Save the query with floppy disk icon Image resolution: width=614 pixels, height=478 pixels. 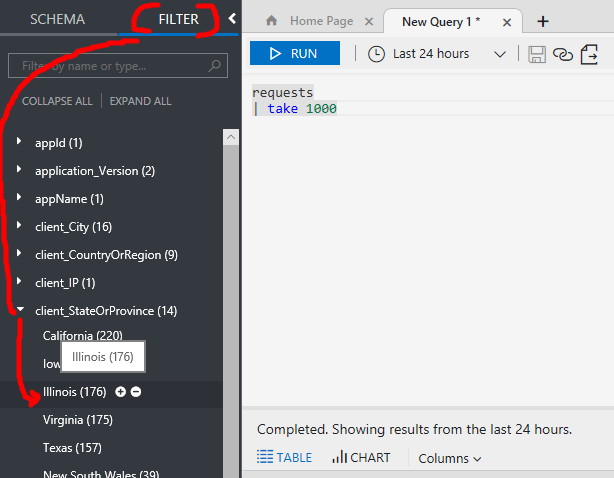pos(537,54)
